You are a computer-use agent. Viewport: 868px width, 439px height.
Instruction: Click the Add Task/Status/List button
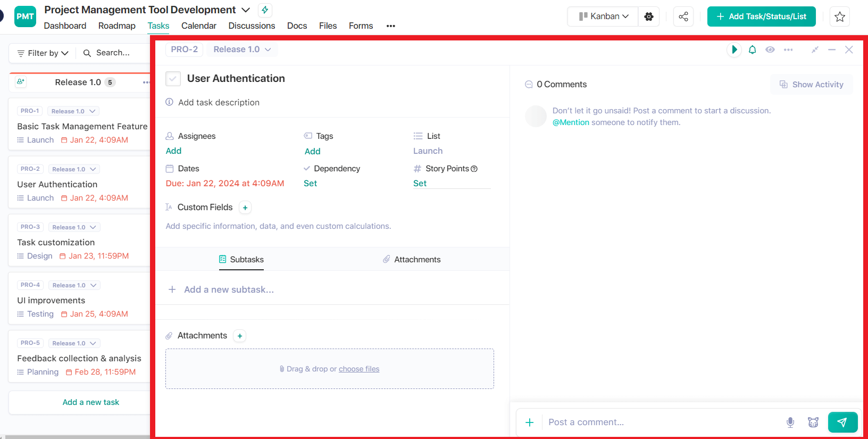tap(761, 16)
